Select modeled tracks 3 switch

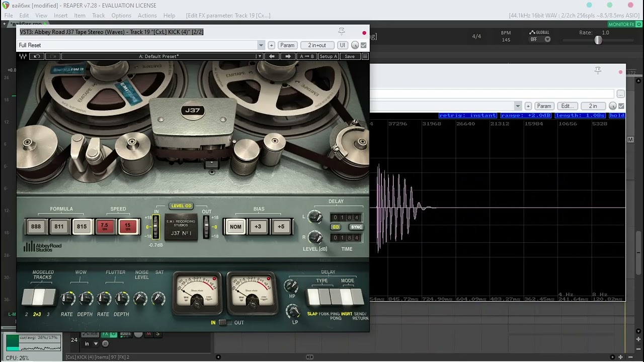tap(49, 298)
